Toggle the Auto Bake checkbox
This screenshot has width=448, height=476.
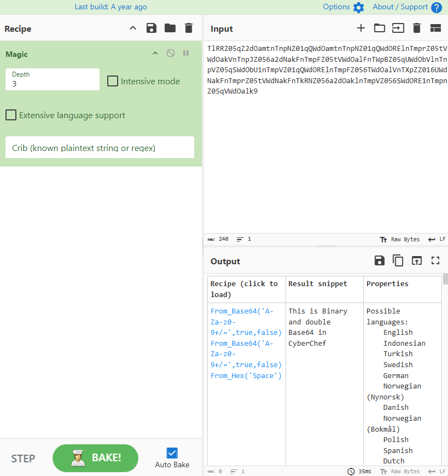click(172, 453)
